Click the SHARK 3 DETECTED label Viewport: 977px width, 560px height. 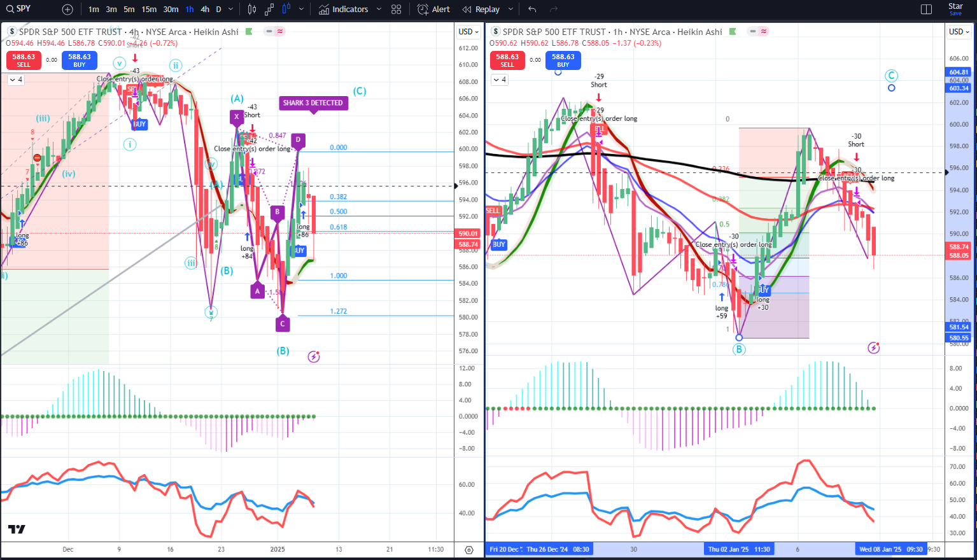pyautogui.click(x=313, y=102)
